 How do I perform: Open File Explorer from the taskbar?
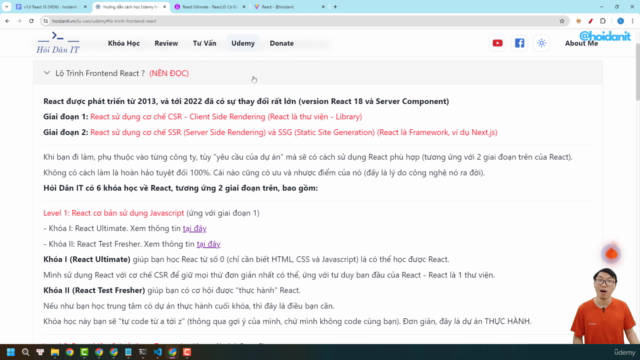click(x=55, y=352)
